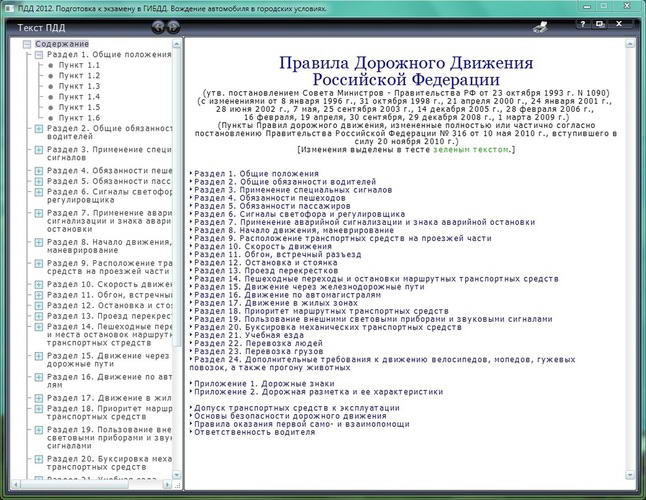Click the content pane scroll-down arrow
Image resolution: width=646 pixels, height=500 pixels.
click(x=630, y=475)
